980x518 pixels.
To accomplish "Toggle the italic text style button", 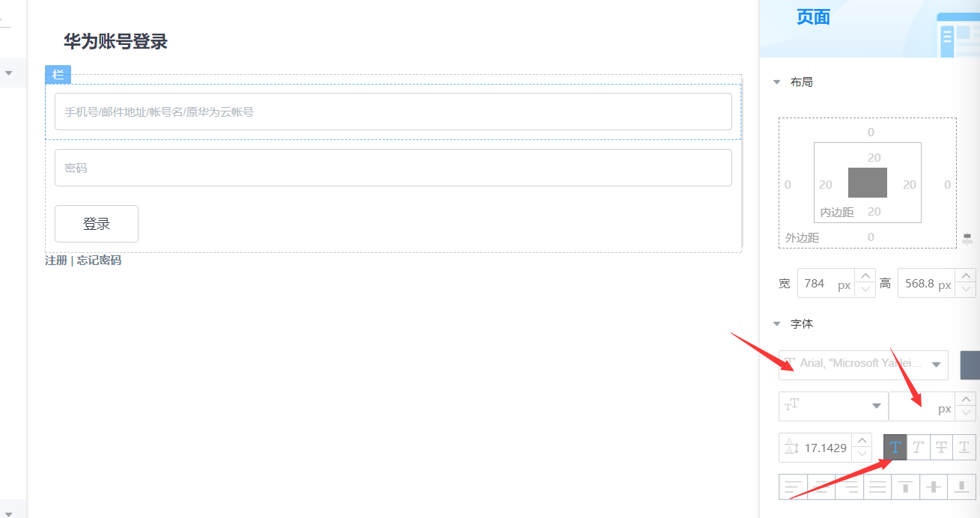I will click(x=919, y=448).
